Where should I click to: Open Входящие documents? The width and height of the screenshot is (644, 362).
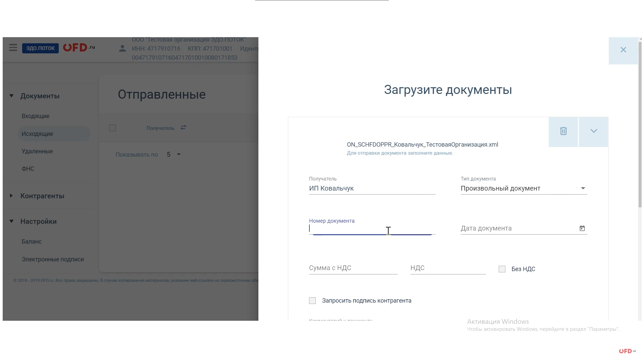pos(36,116)
